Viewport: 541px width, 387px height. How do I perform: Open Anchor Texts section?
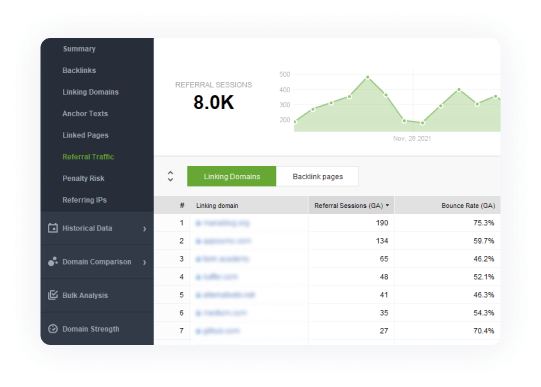[x=85, y=113]
